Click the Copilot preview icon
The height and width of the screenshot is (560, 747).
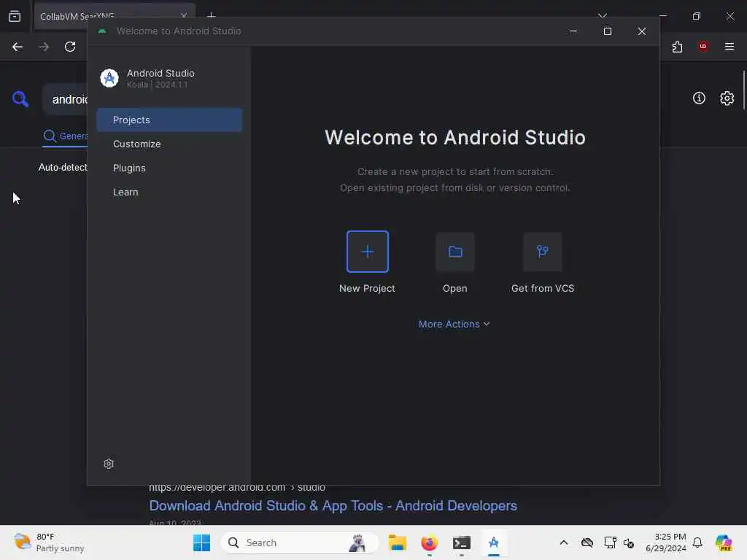tap(724, 542)
